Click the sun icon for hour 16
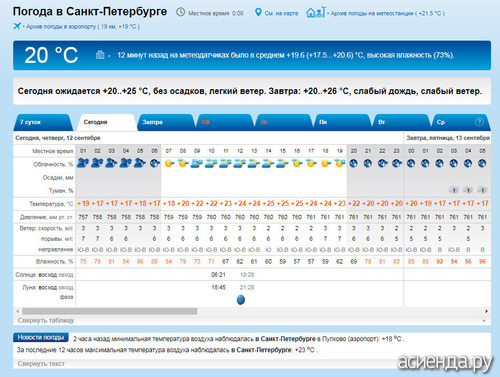Viewport: 500px width, 377px height. click(297, 163)
